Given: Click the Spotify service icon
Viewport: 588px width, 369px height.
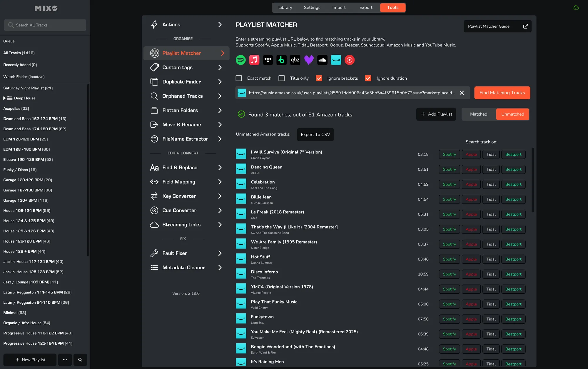Looking at the screenshot, I should coord(241,60).
